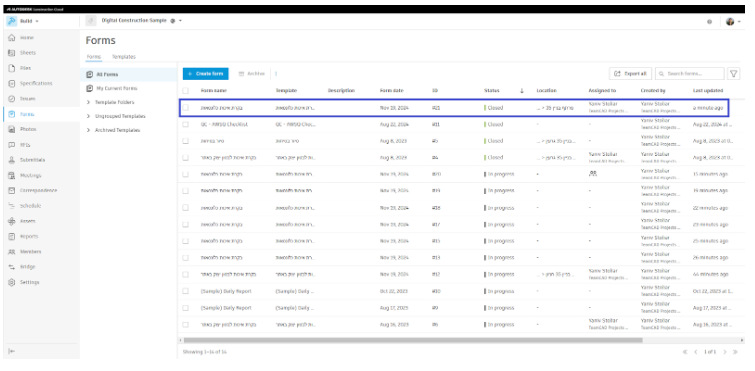The height and width of the screenshot is (371, 755).
Task: Open Issues in the sidebar
Action: point(27,99)
